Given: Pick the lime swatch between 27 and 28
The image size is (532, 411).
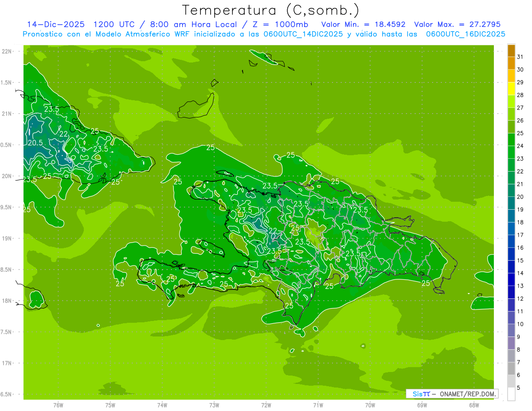Looking at the screenshot, I should [x=511, y=102].
